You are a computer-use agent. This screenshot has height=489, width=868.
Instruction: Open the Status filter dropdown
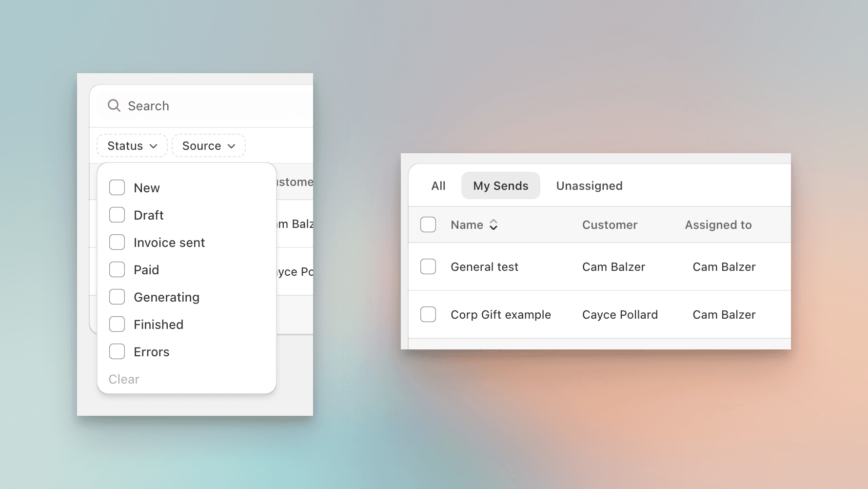coord(132,145)
